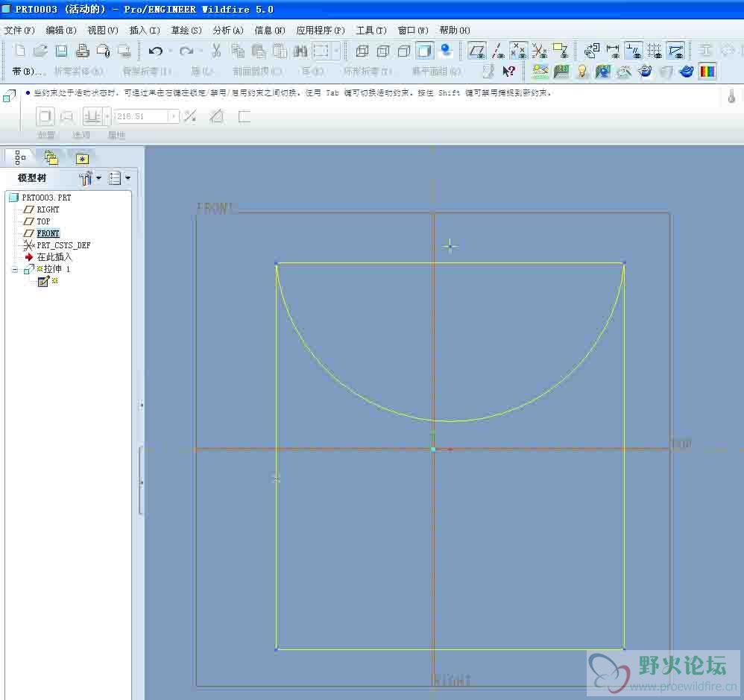The image size is (744, 700).
Task: Open the 分析(A) menu
Action: click(x=228, y=31)
